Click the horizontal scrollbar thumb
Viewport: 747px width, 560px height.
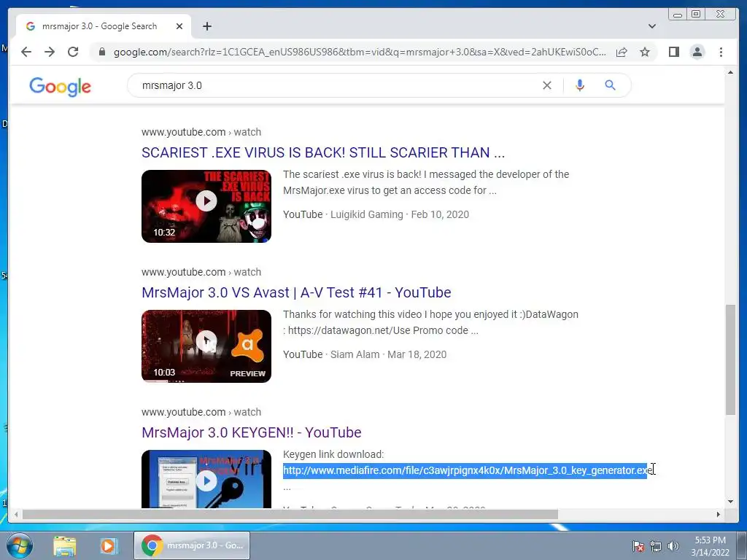(x=290, y=514)
